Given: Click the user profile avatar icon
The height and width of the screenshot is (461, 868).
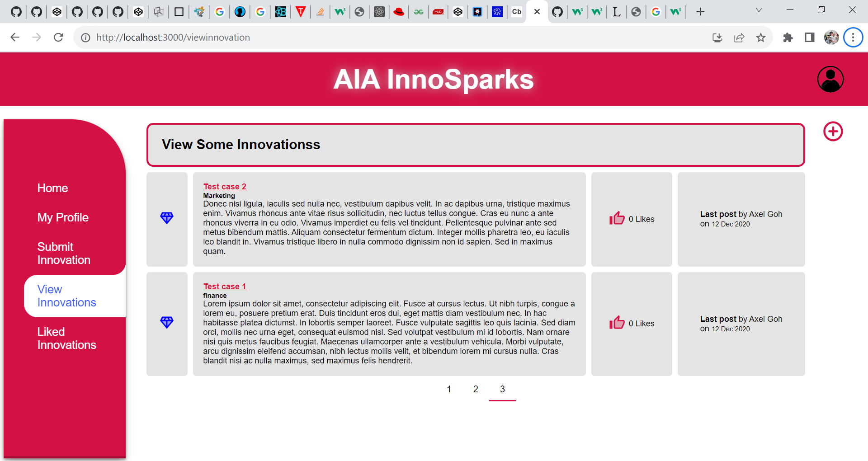Looking at the screenshot, I should (x=830, y=79).
